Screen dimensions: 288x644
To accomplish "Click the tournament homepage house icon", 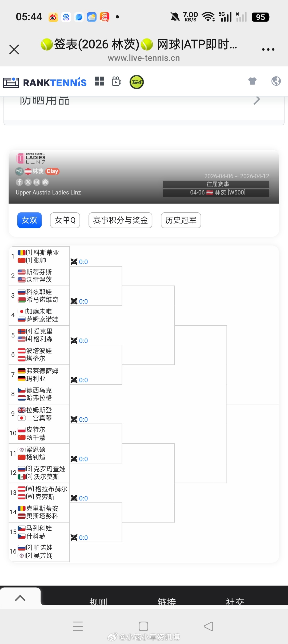I will 46,182.
